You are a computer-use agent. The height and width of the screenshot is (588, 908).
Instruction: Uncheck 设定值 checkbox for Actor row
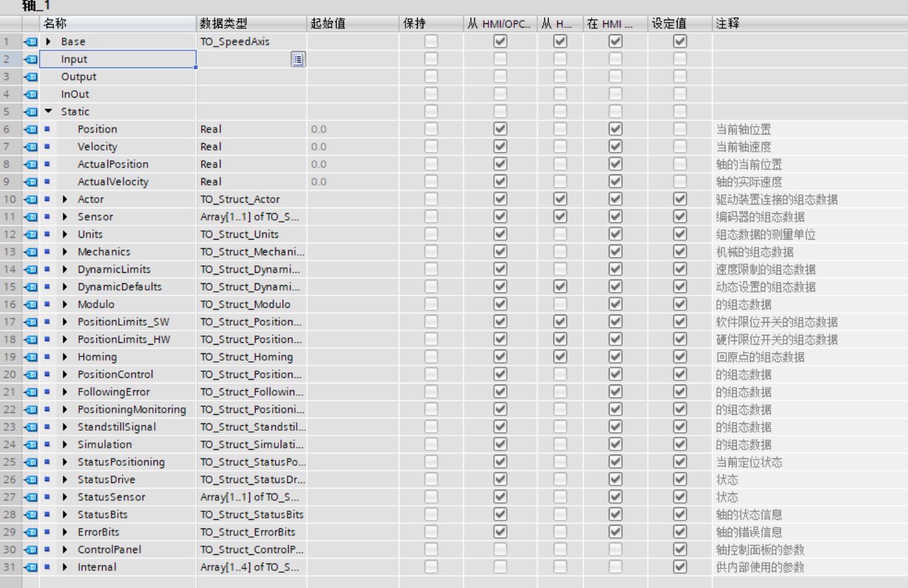[679, 199]
